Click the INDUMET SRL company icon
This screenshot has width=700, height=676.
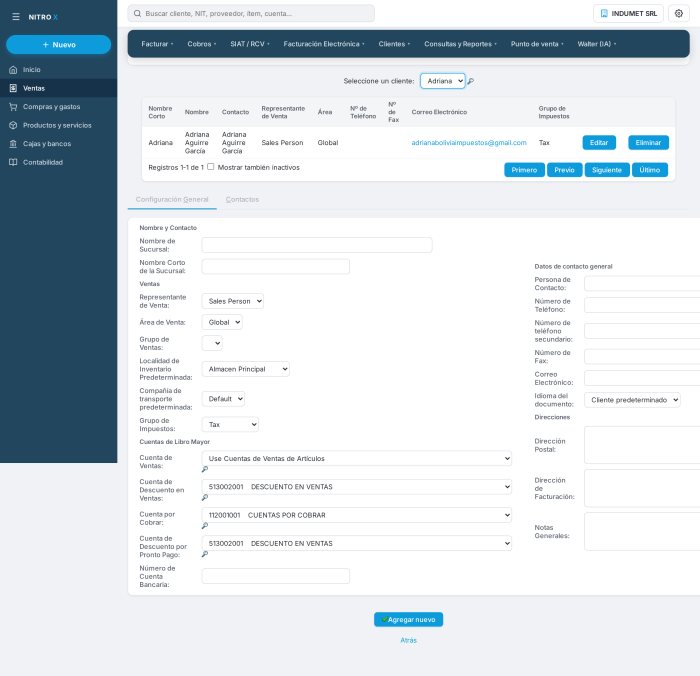coord(604,13)
